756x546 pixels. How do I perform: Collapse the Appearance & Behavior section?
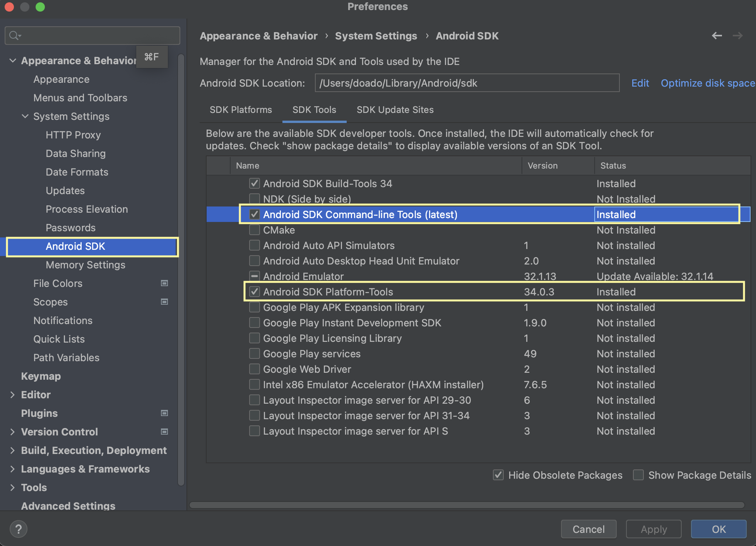pyautogui.click(x=13, y=60)
